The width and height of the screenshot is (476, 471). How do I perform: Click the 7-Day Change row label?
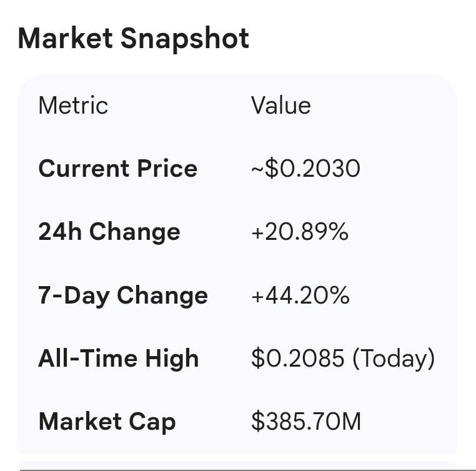[123, 295]
